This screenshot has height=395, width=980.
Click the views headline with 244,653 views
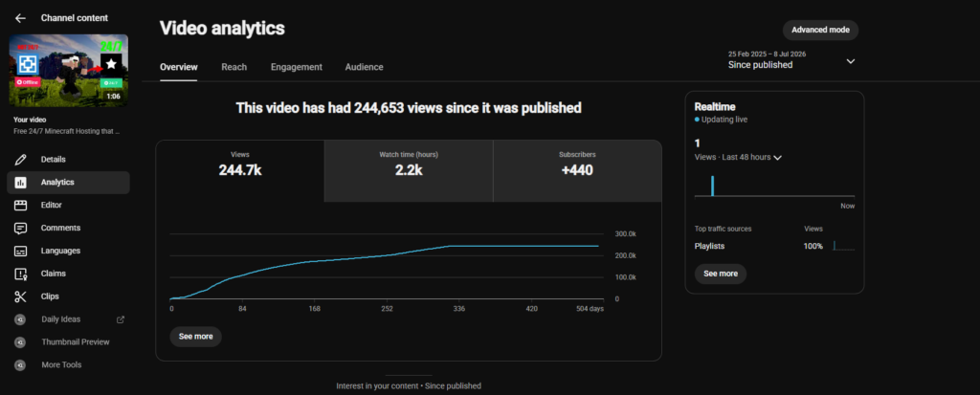(409, 108)
